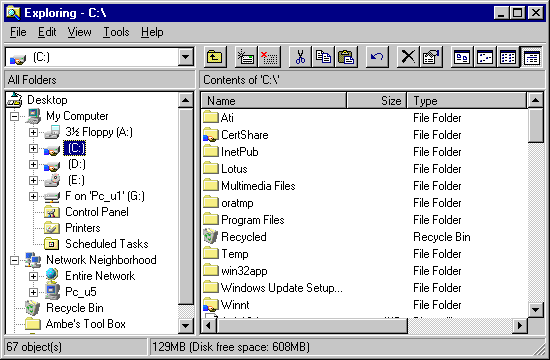Open the Help menu
The height and width of the screenshot is (360, 550).
click(152, 32)
